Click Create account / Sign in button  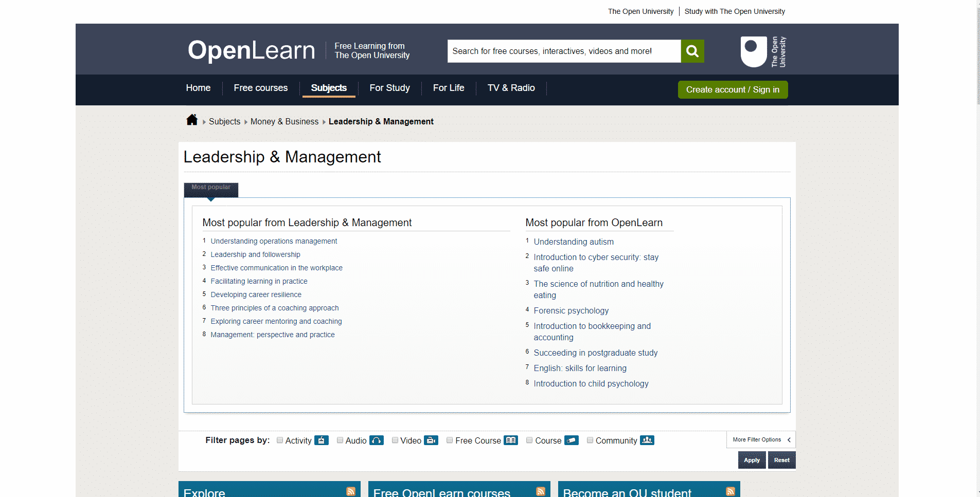(733, 89)
